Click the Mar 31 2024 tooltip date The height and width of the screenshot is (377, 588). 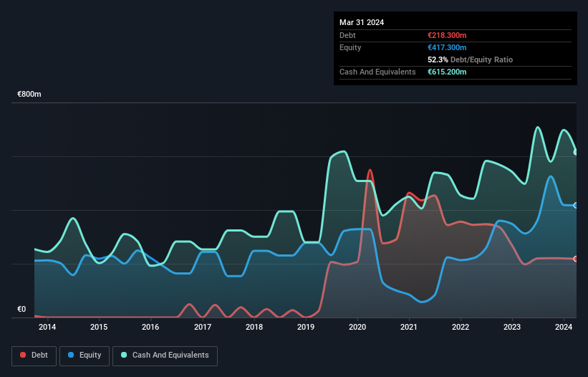[x=362, y=22]
